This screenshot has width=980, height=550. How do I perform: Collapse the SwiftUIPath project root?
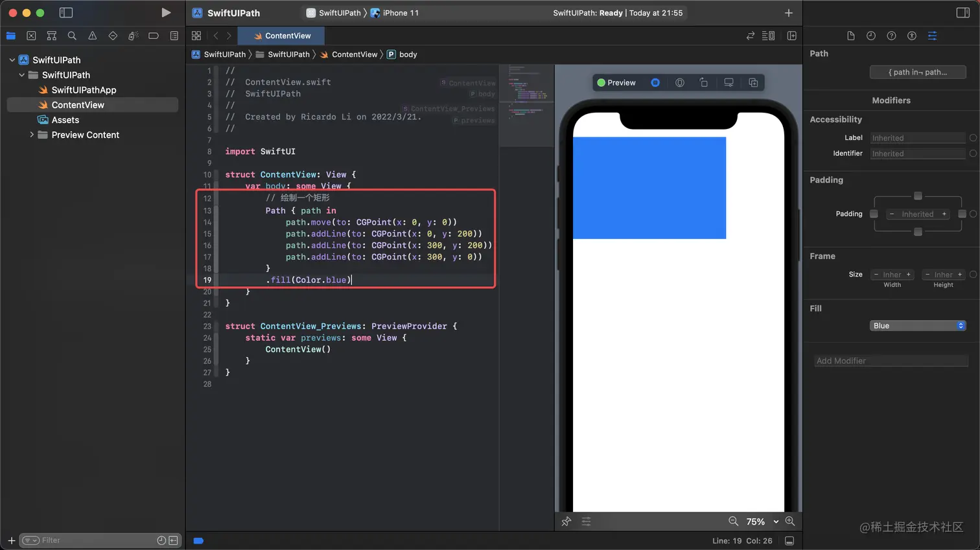12,60
